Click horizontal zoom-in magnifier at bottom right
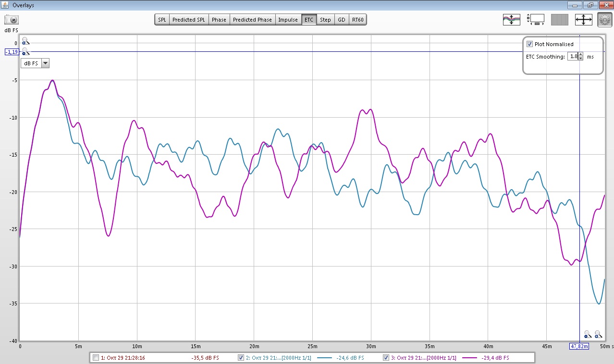This screenshot has height=364, width=614. click(x=598, y=334)
